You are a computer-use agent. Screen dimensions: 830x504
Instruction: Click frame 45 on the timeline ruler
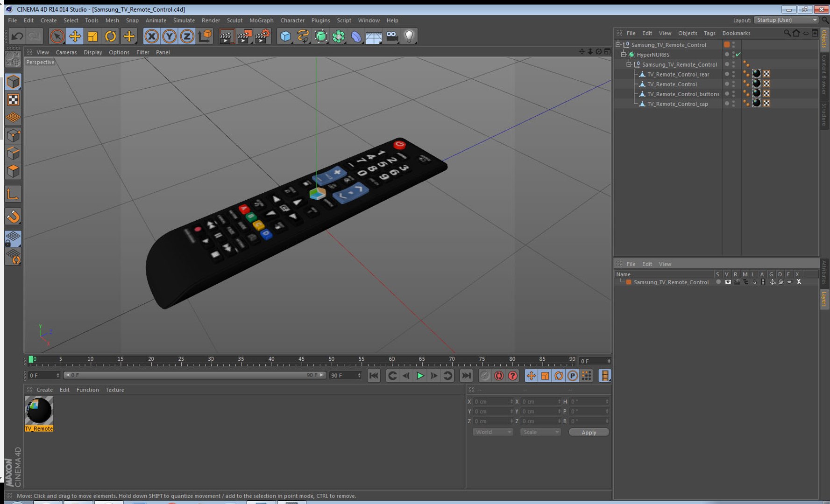[x=301, y=360]
